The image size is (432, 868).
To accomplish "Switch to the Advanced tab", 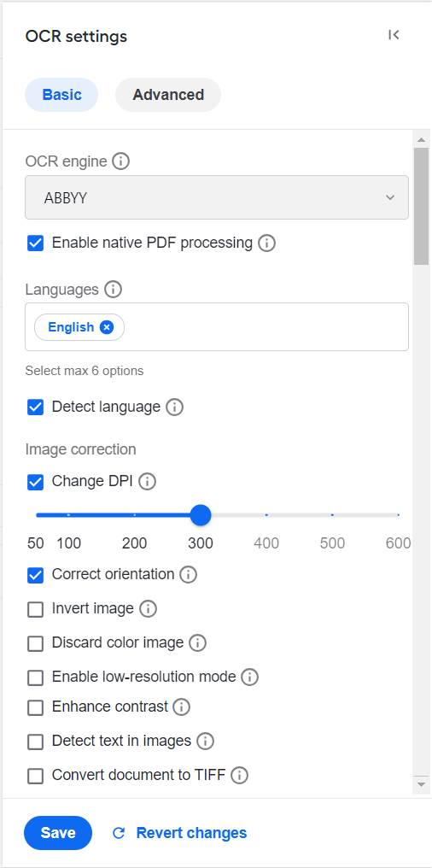I will [168, 95].
